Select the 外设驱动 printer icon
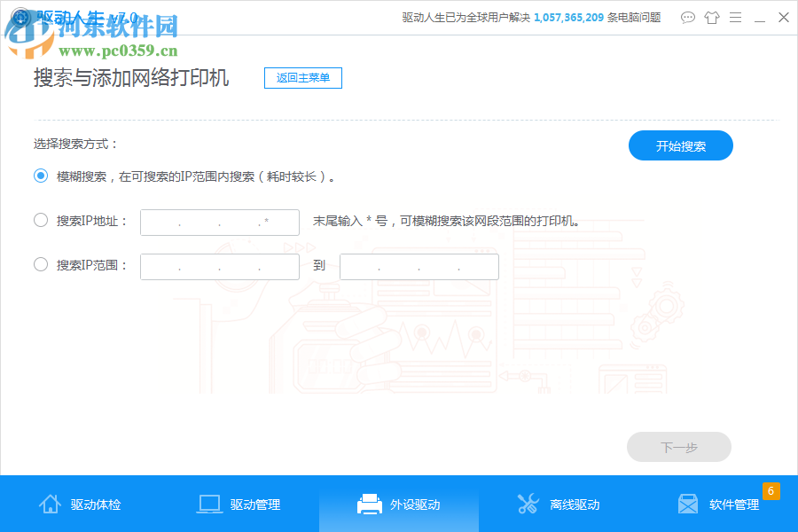Image resolution: width=798 pixels, height=532 pixels. (369, 503)
